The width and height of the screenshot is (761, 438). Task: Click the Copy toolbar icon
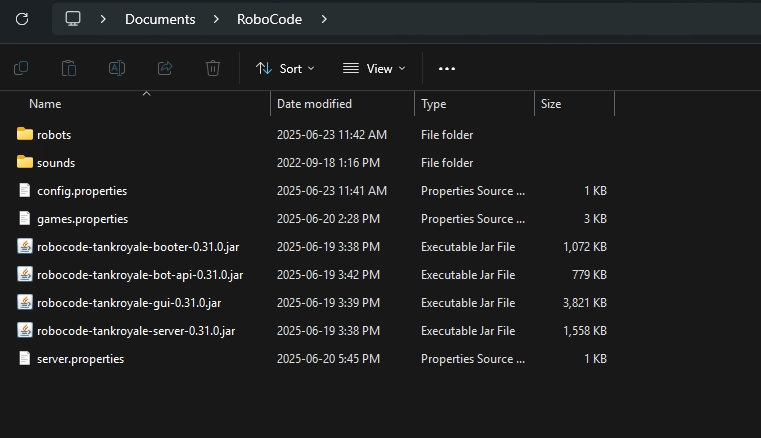[x=21, y=68]
